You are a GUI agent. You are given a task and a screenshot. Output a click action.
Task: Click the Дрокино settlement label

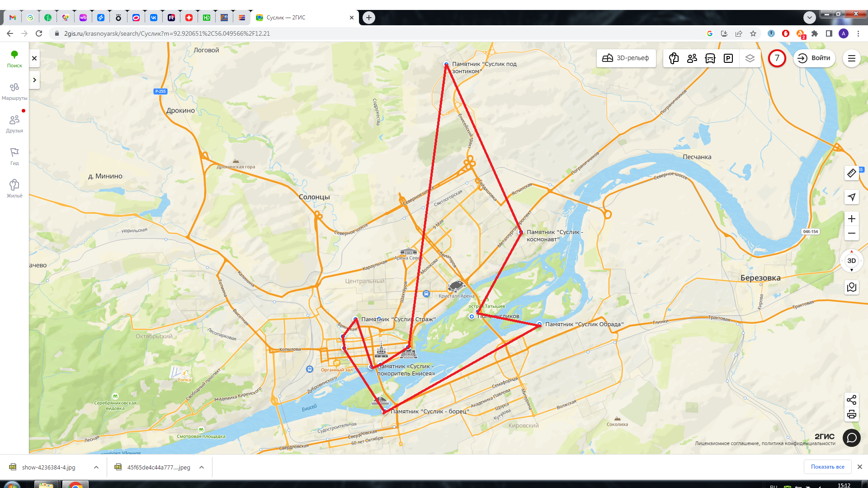point(180,111)
